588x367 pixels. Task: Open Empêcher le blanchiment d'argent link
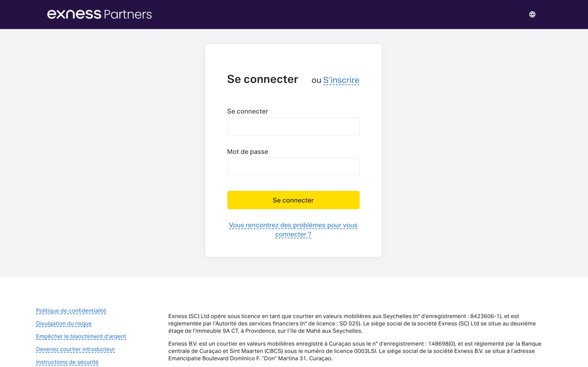[81, 336]
